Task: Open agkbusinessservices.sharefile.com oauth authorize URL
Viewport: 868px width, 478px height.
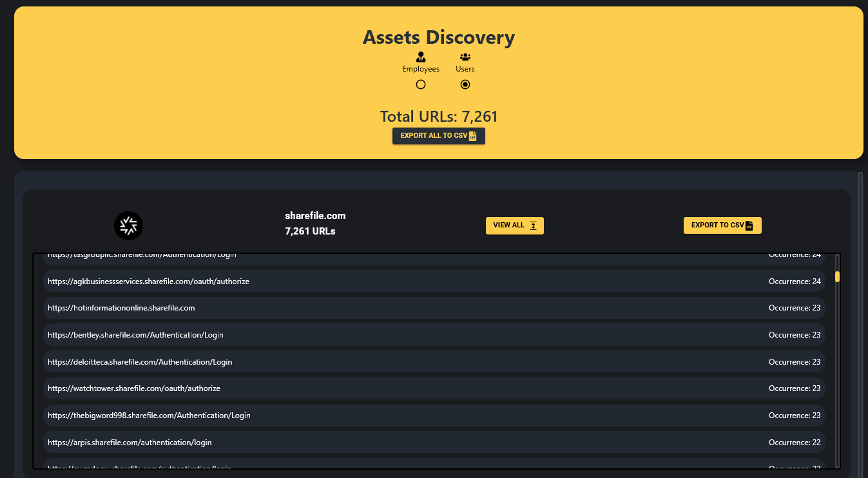Action: (x=148, y=282)
